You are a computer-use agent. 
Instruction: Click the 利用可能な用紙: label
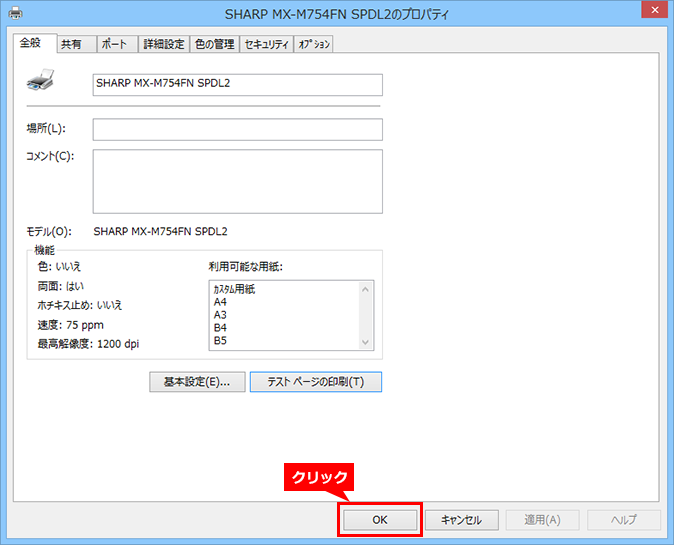(245, 266)
